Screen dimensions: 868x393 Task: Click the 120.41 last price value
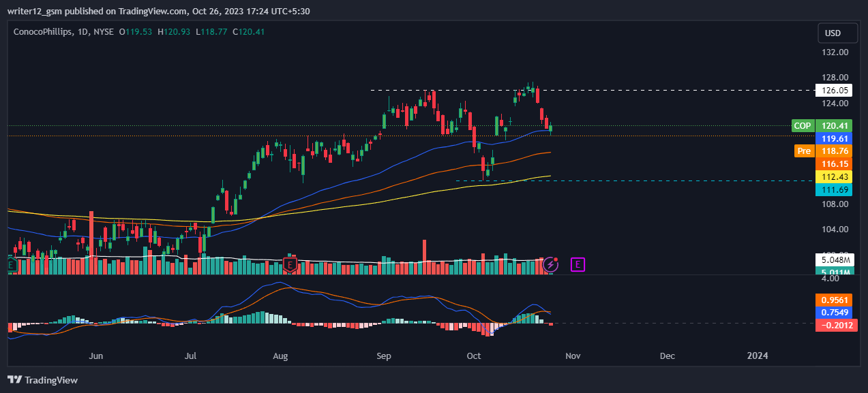pyautogui.click(x=833, y=125)
